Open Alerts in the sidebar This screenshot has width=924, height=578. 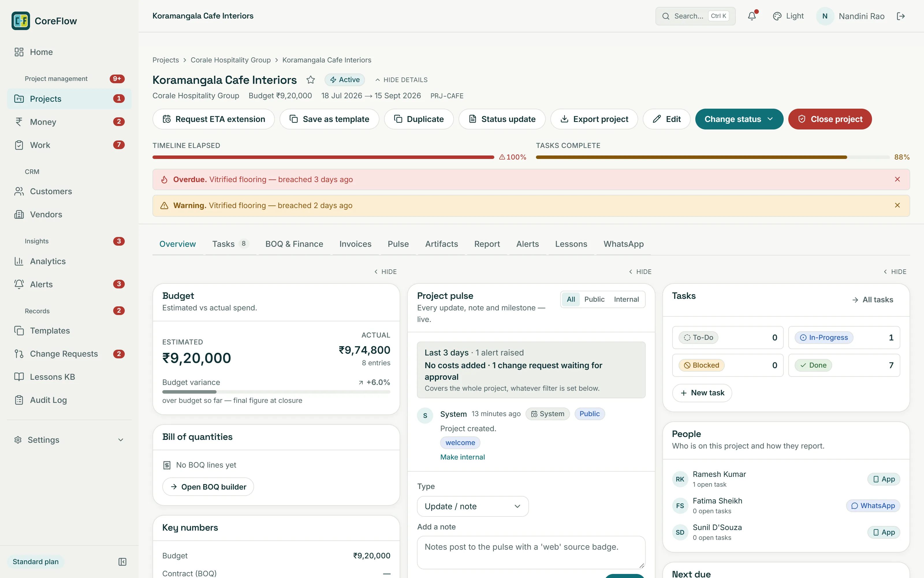tap(69, 284)
